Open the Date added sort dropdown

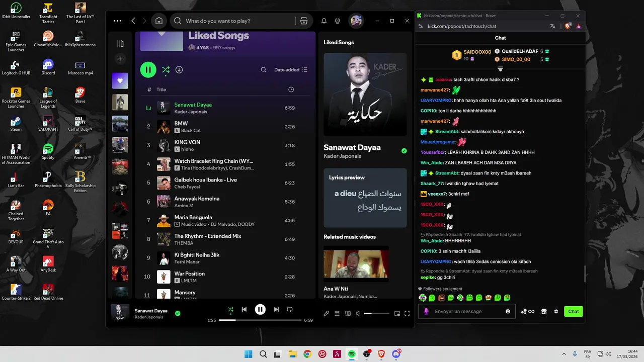(291, 70)
